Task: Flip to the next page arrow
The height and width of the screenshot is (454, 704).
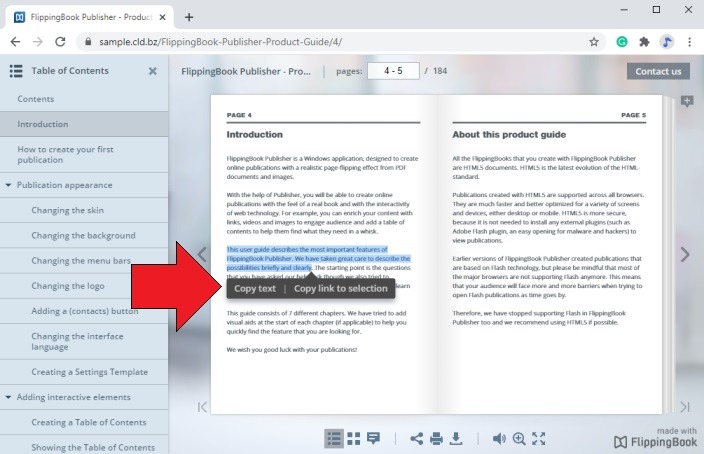Action: (x=685, y=254)
